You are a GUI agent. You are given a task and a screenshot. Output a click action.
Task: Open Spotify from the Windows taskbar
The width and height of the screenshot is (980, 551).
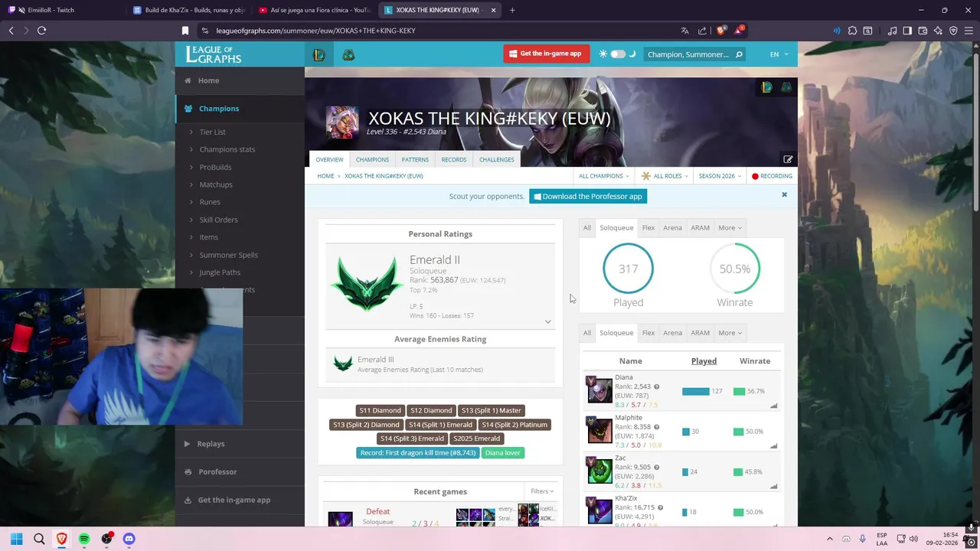(84, 539)
